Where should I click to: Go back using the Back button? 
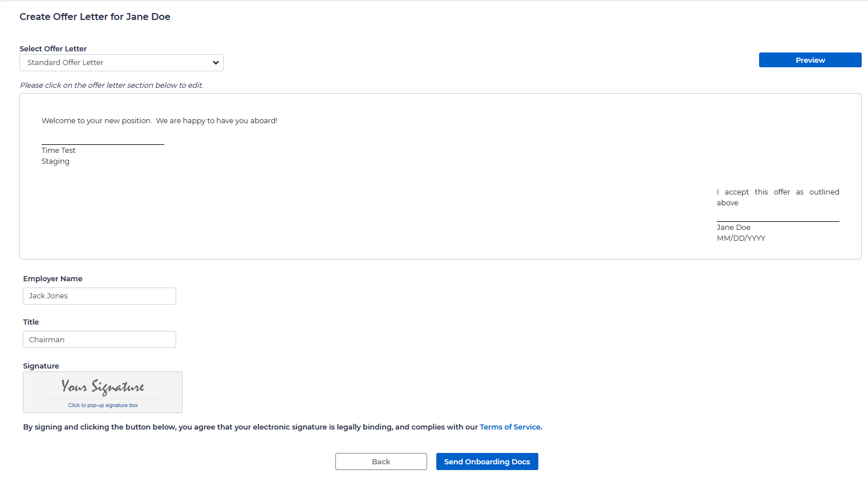pos(381,461)
